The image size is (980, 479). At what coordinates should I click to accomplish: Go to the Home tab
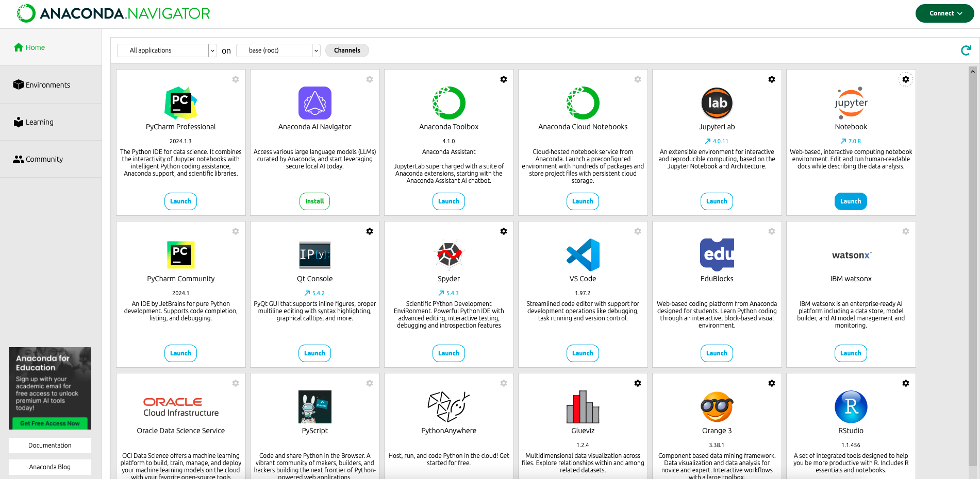[51, 47]
